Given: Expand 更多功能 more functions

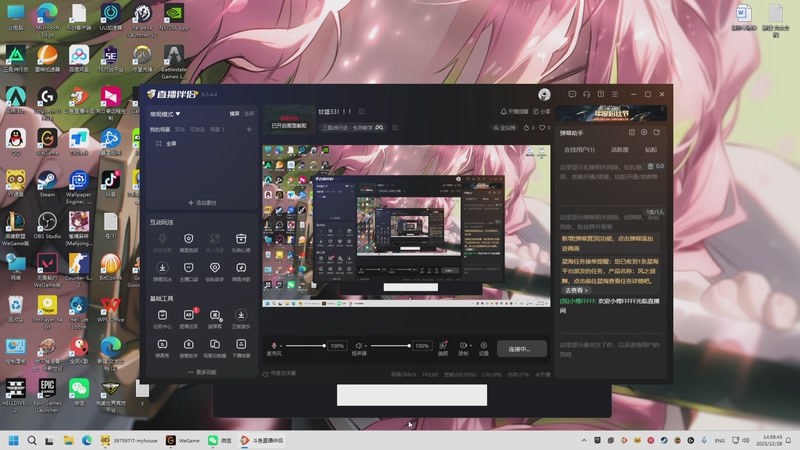Looking at the screenshot, I should (202, 372).
